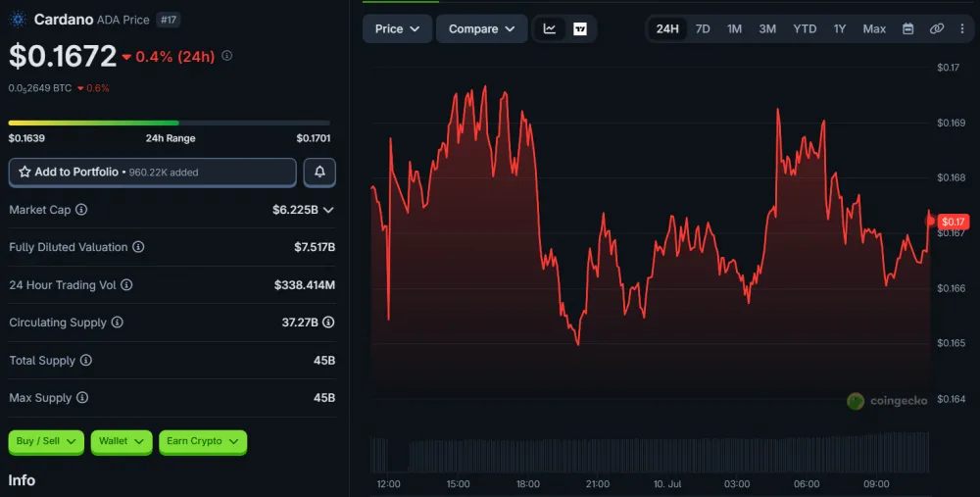
Task: Copy chart link icon
Action: coord(936,28)
